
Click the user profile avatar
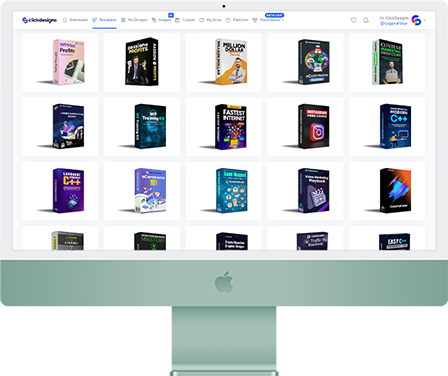point(416,20)
